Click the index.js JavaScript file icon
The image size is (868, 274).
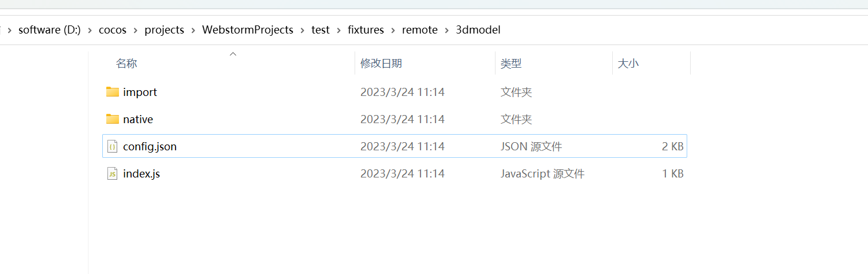(112, 173)
